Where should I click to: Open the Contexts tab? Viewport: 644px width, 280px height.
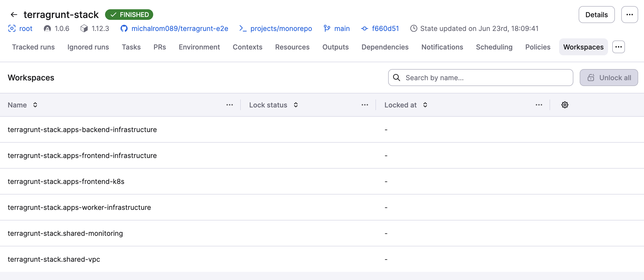(247, 47)
